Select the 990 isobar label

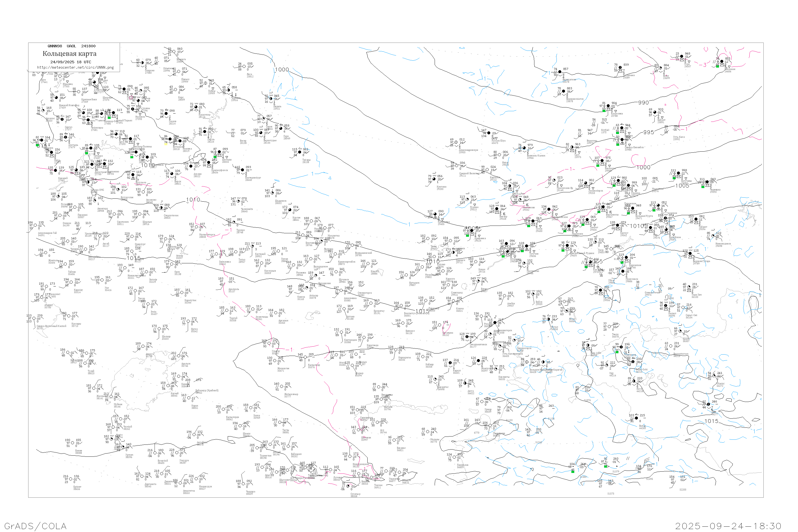pos(643,102)
